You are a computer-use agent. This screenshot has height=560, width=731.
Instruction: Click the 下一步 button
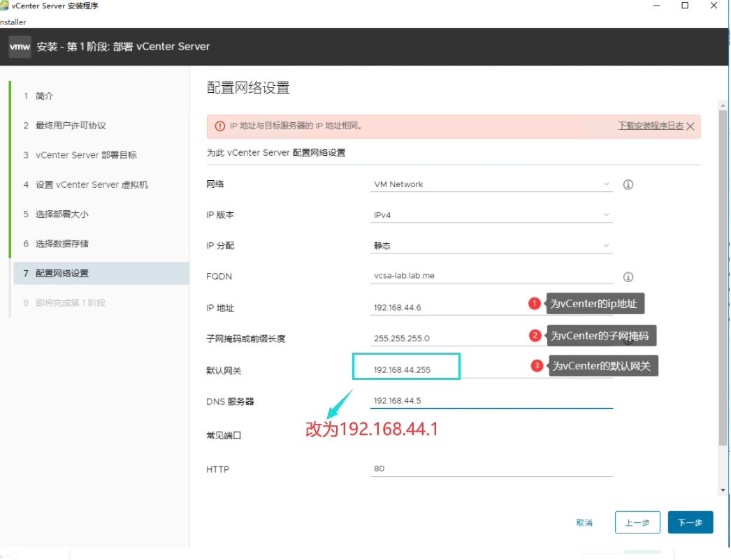click(690, 522)
